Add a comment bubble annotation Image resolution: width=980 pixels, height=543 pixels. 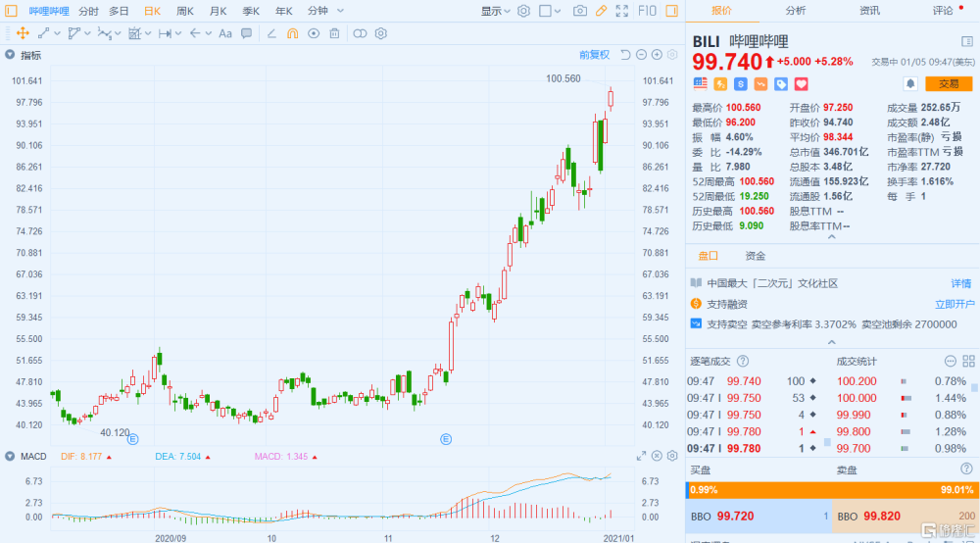247,33
